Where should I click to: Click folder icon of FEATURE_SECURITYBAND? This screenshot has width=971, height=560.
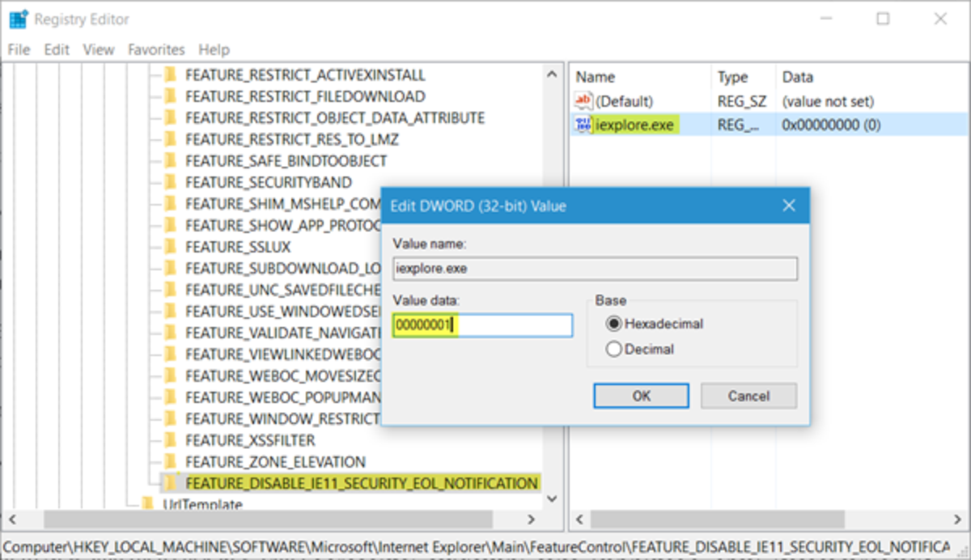(x=170, y=182)
